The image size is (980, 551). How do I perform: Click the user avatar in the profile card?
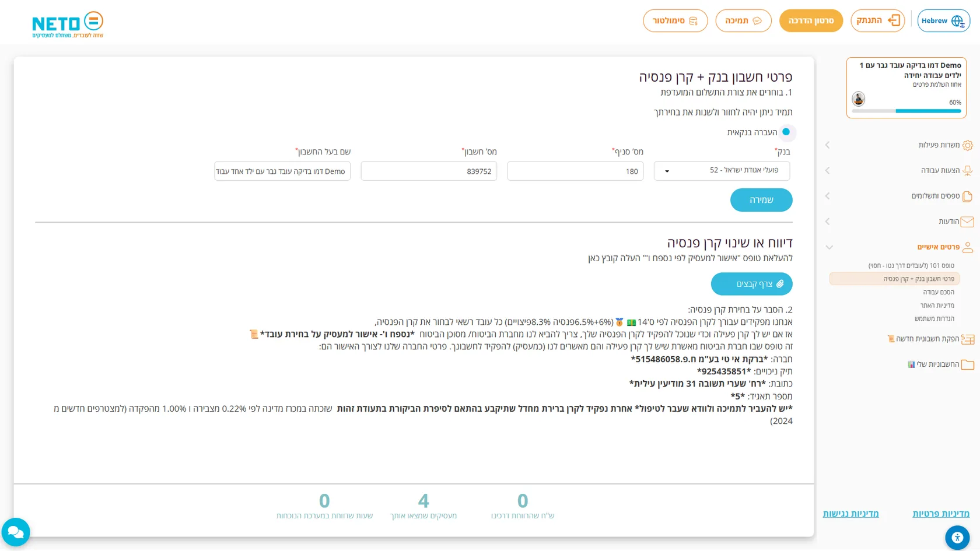[x=858, y=99]
